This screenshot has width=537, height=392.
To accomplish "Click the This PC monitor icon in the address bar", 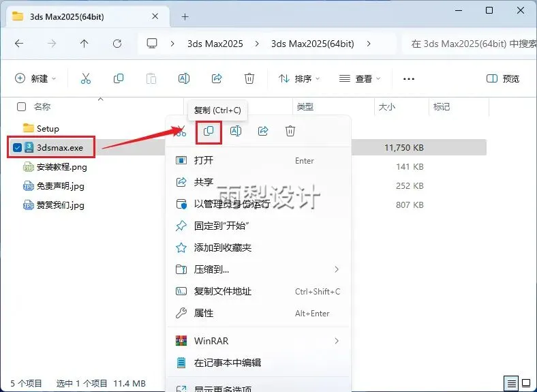I will [152, 44].
